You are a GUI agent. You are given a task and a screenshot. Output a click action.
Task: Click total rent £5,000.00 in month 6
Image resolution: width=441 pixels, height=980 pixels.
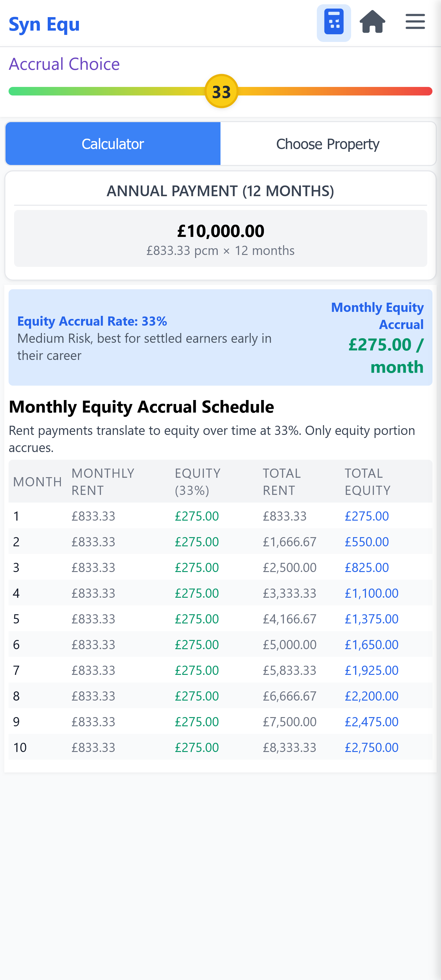click(x=289, y=645)
